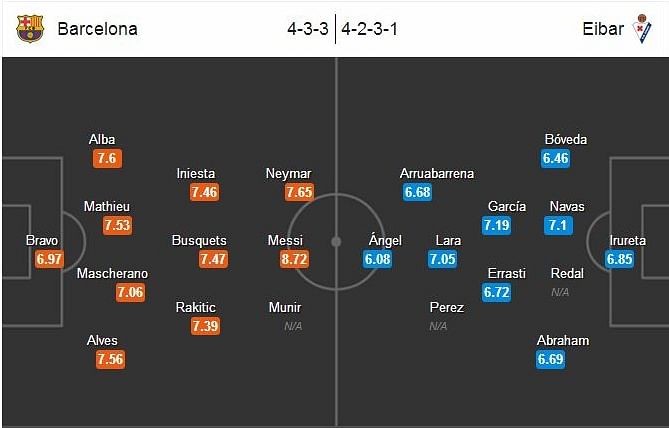Click Munir's N/A rating label
Viewport: 669px width, 428px height.
click(x=293, y=326)
